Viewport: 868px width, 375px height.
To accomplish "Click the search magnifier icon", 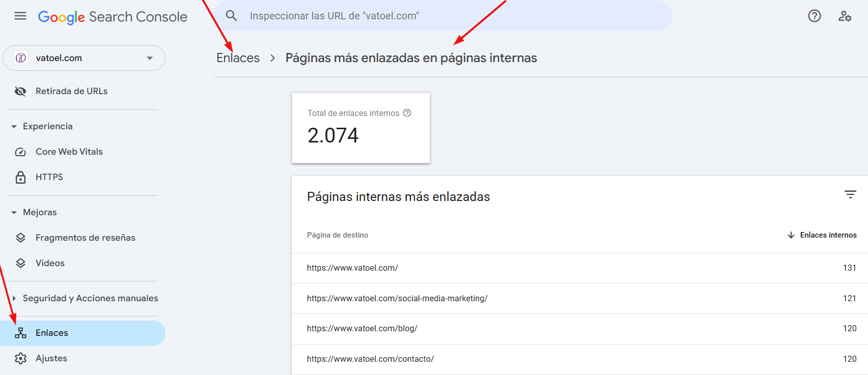I will (x=232, y=16).
